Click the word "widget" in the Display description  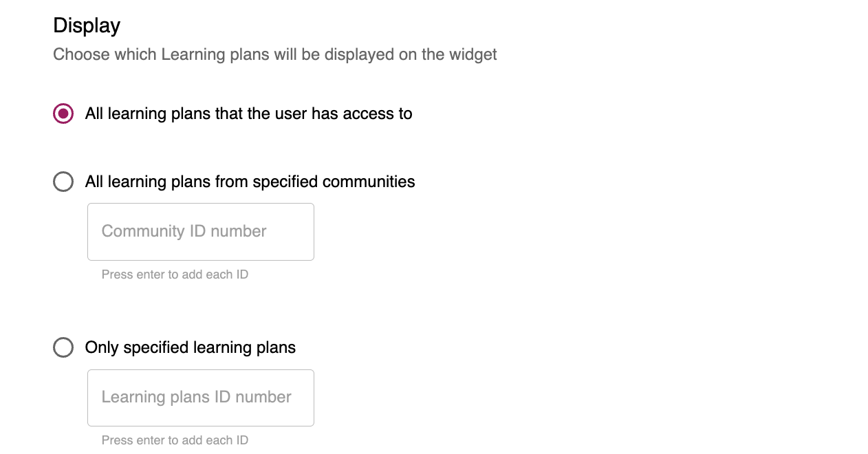[473, 54]
